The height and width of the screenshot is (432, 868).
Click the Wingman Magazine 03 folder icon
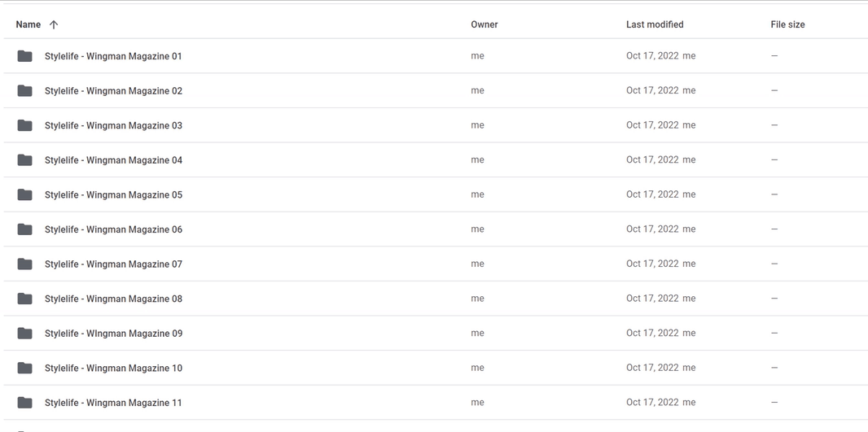[x=25, y=125]
